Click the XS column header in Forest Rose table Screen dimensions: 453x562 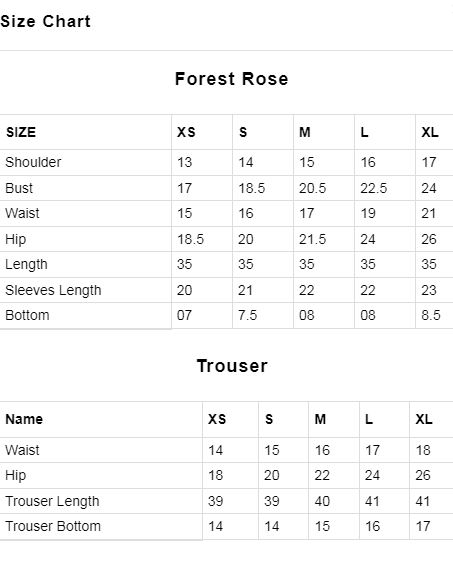tap(186, 132)
